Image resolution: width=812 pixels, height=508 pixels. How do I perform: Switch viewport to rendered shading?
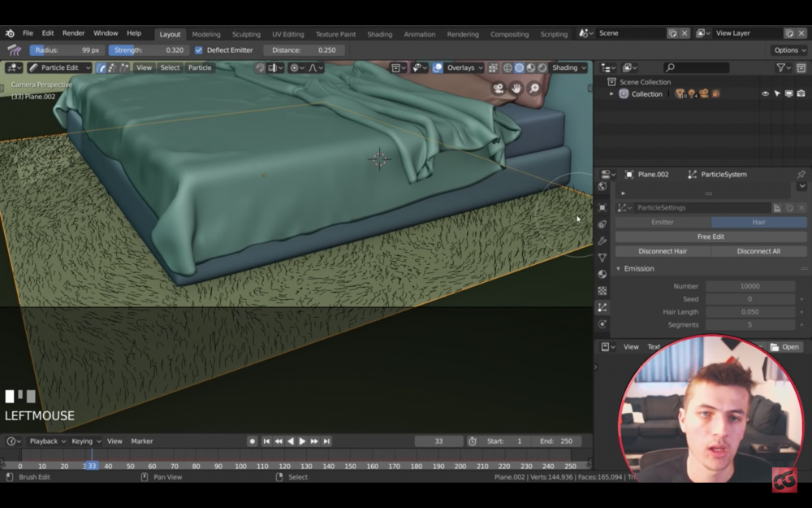[542, 68]
